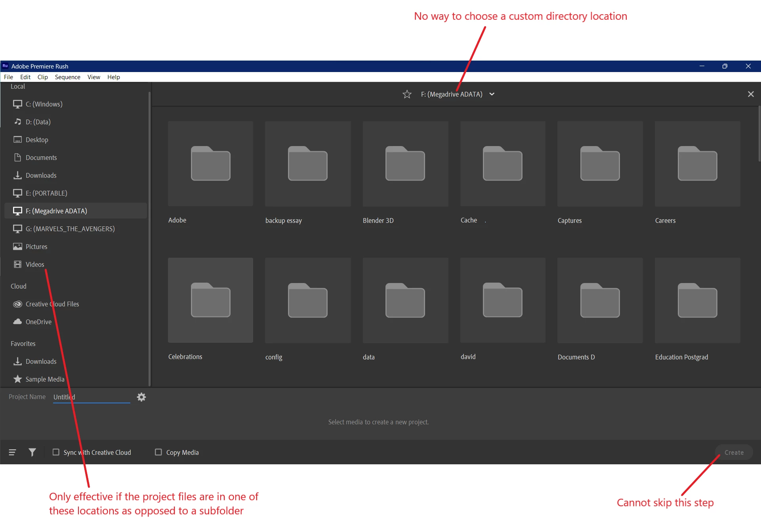Open project settings gear icon
Image resolution: width=761 pixels, height=532 pixels.
[141, 397]
